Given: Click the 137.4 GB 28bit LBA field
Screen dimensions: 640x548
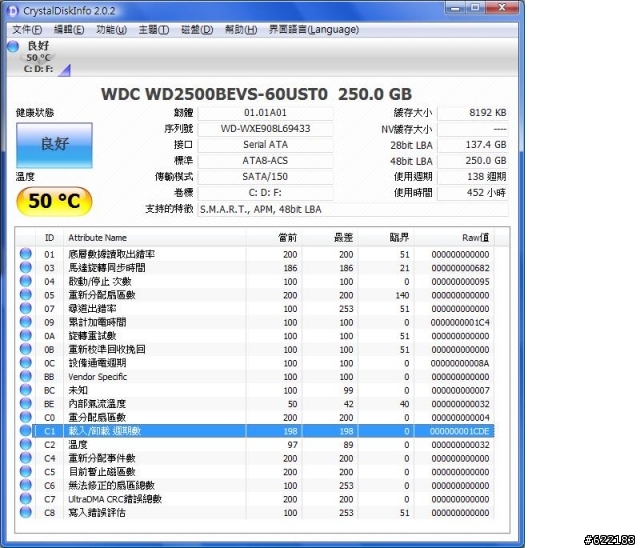Looking at the screenshot, I should click(473, 145).
